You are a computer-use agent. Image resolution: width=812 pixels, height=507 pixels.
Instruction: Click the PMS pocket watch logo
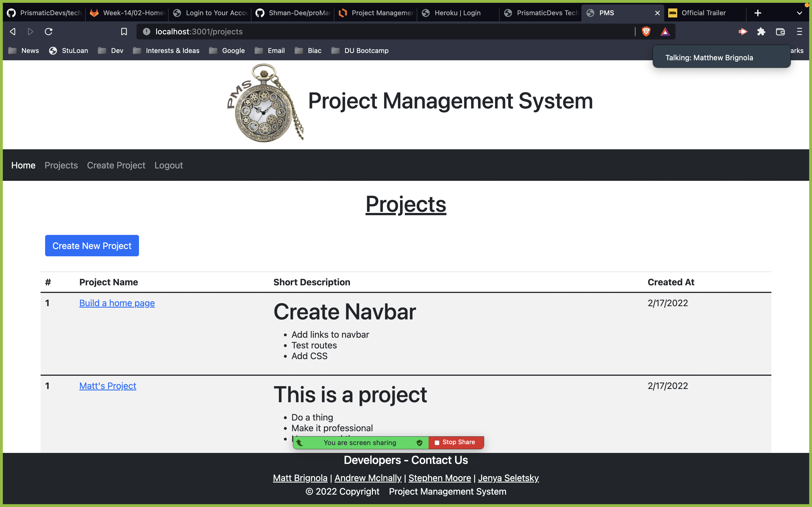click(264, 103)
